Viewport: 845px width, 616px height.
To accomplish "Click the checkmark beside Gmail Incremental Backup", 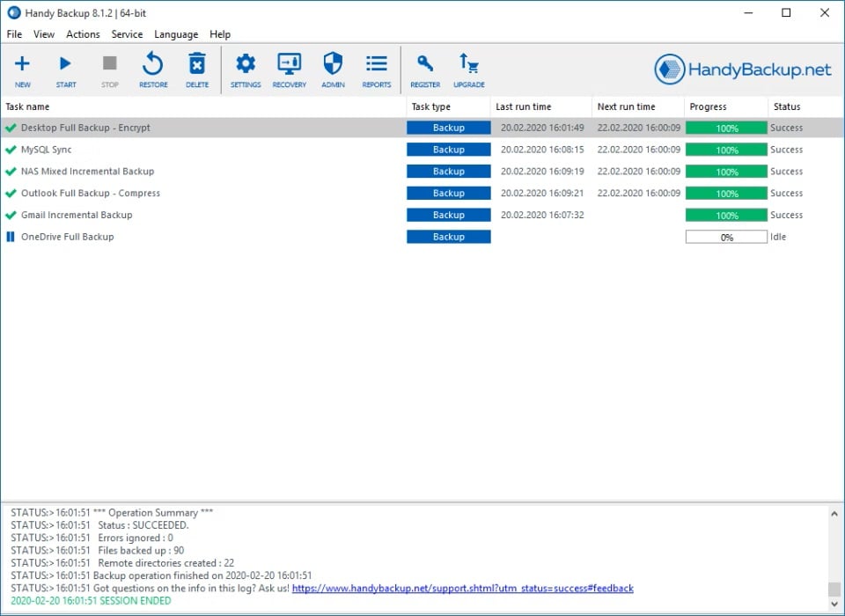I will 11,215.
